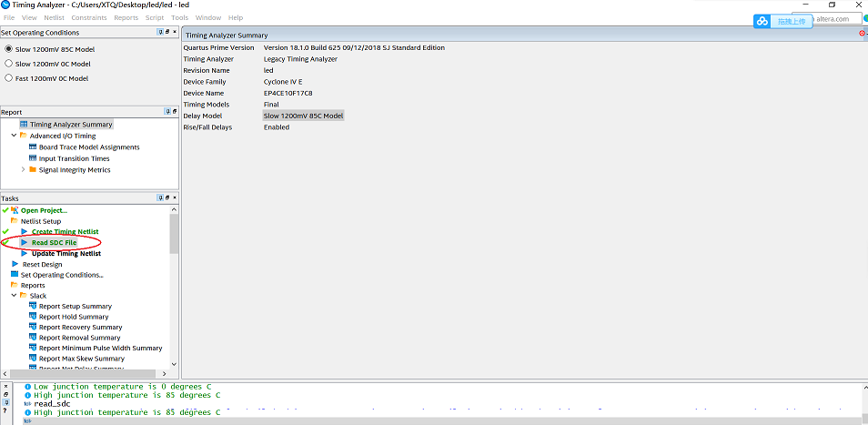The width and height of the screenshot is (868, 425).
Task: Collapse the Slack reports node
Action: point(14,296)
